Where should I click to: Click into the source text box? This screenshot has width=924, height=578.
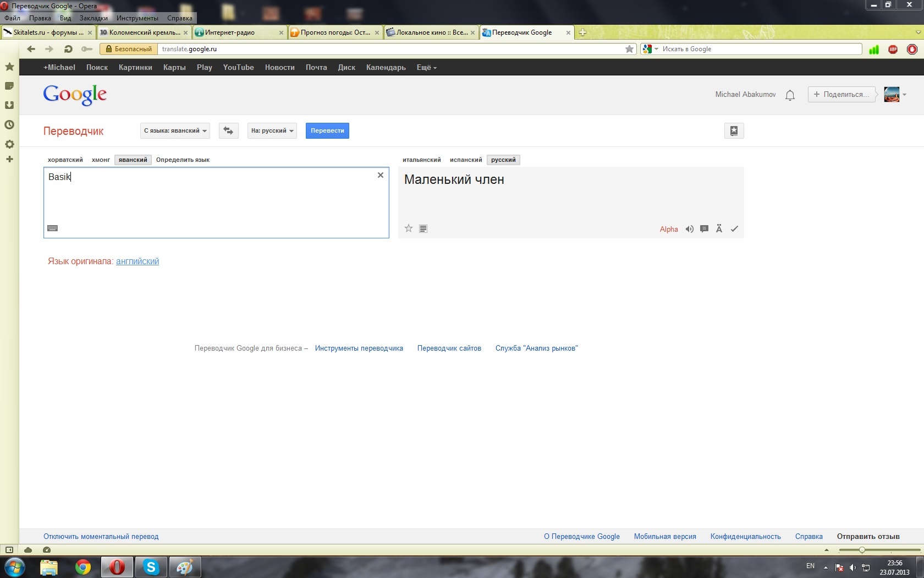point(216,203)
